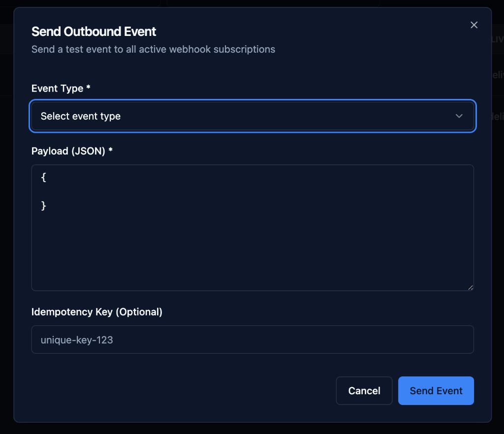Select the Cancel option
The image size is (504, 434).
click(364, 390)
